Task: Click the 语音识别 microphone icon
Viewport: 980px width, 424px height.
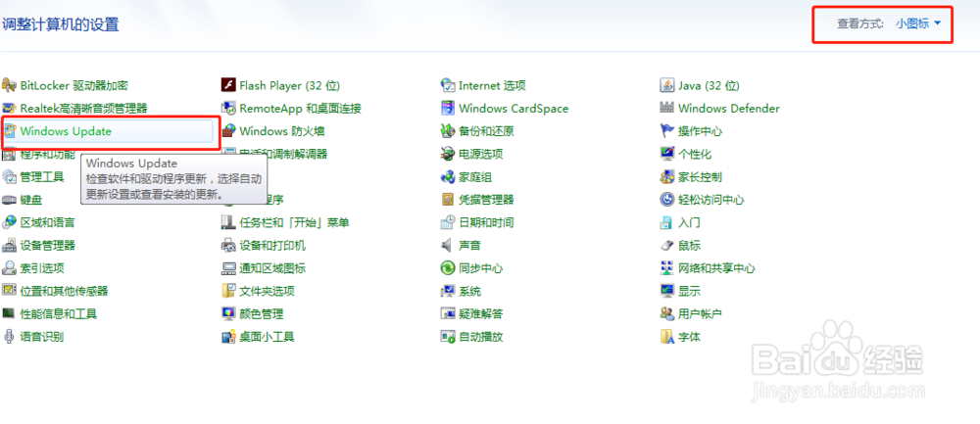Action: click(10, 337)
